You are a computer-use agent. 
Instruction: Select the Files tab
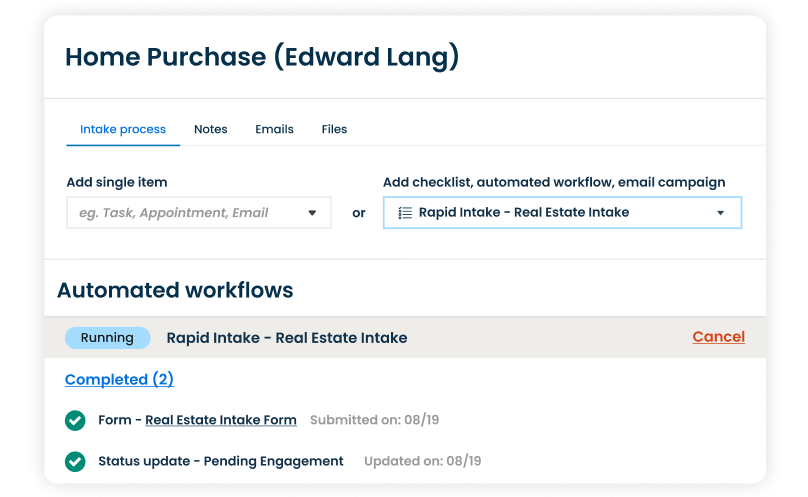click(334, 129)
